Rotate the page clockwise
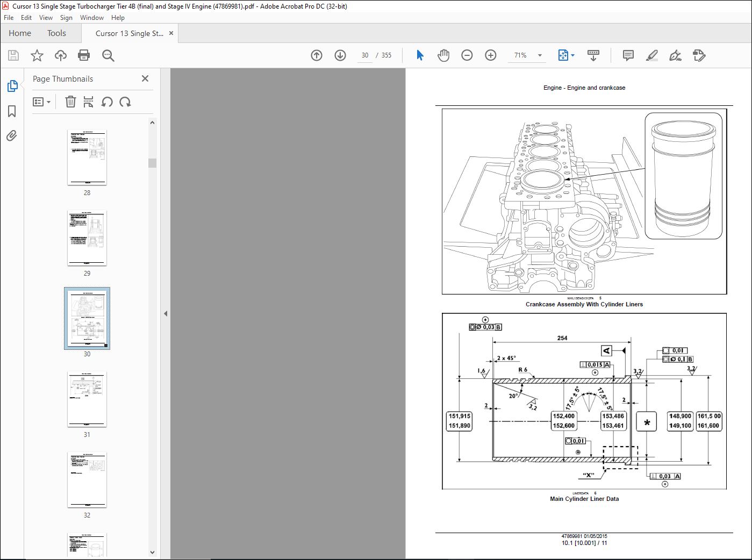The image size is (752, 560). (x=125, y=102)
